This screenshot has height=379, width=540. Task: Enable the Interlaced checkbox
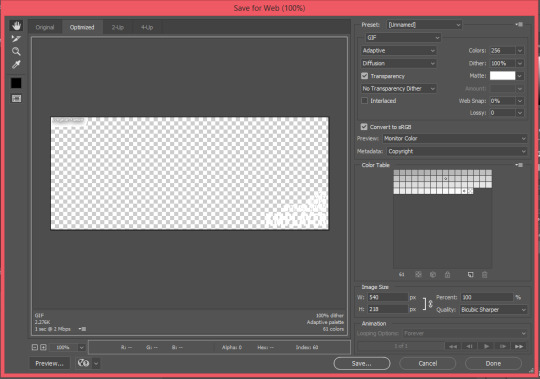click(x=364, y=101)
